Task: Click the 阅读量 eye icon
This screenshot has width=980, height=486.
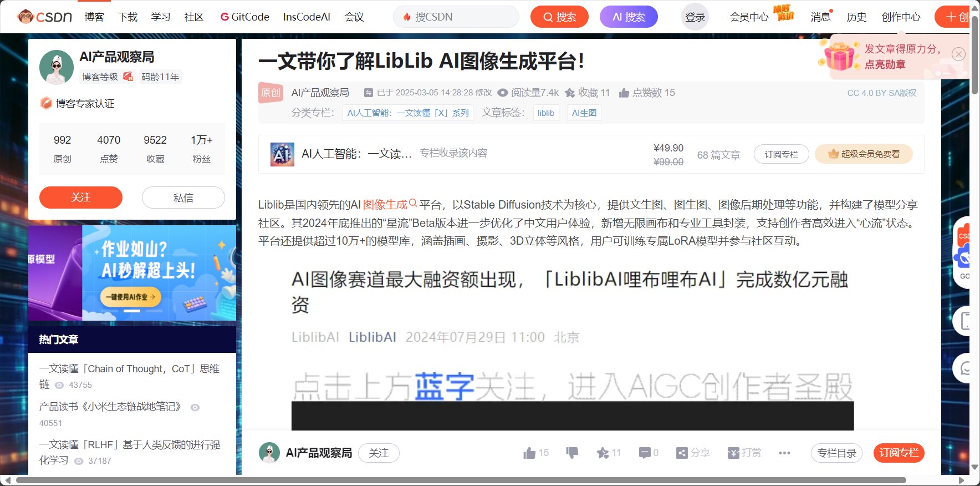Action: pos(503,93)
